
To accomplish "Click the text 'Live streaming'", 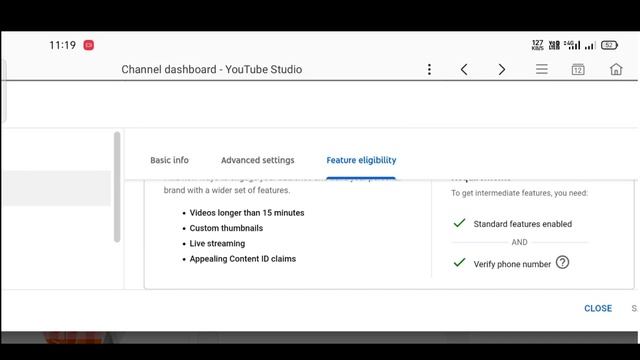I will tap(217, 244).
